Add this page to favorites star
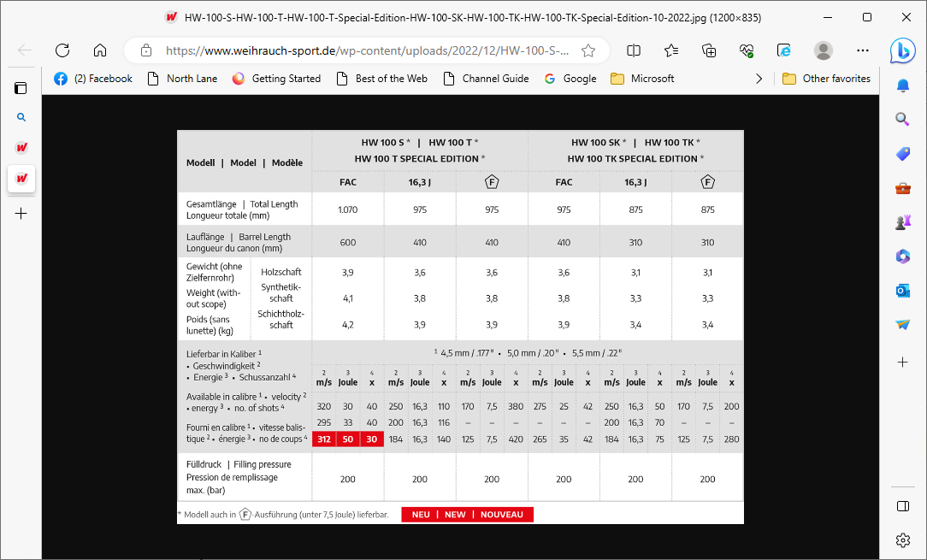Screen dimensions: 927x560 point(588,50)
